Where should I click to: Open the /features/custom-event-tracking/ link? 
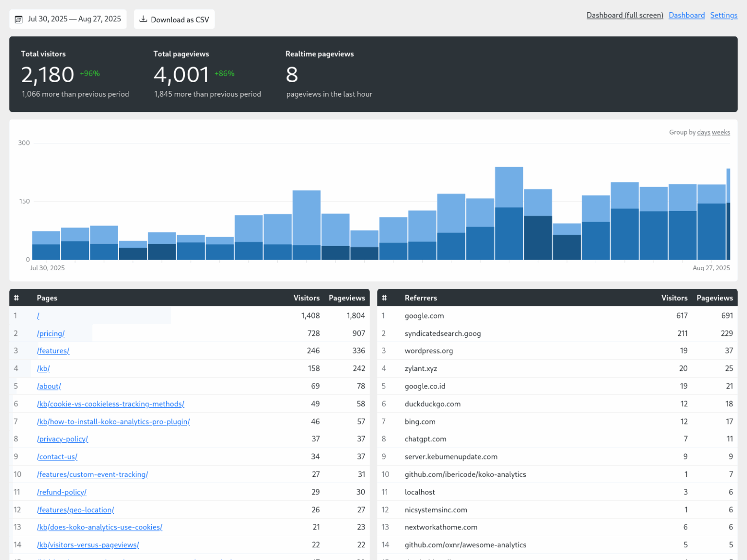92,474
